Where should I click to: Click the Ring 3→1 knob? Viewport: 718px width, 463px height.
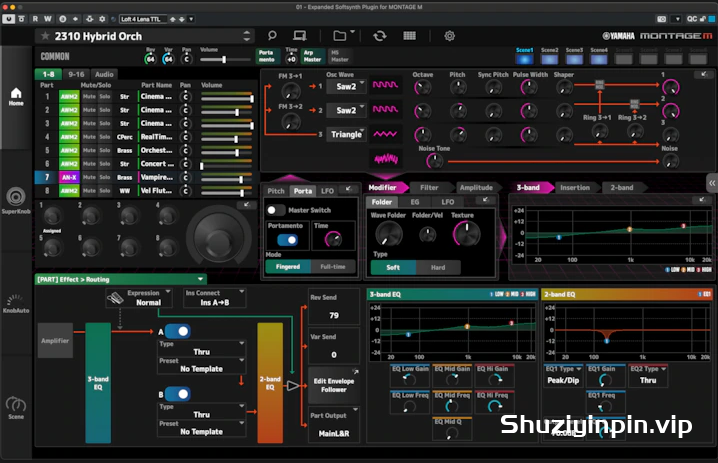(599, 132)
